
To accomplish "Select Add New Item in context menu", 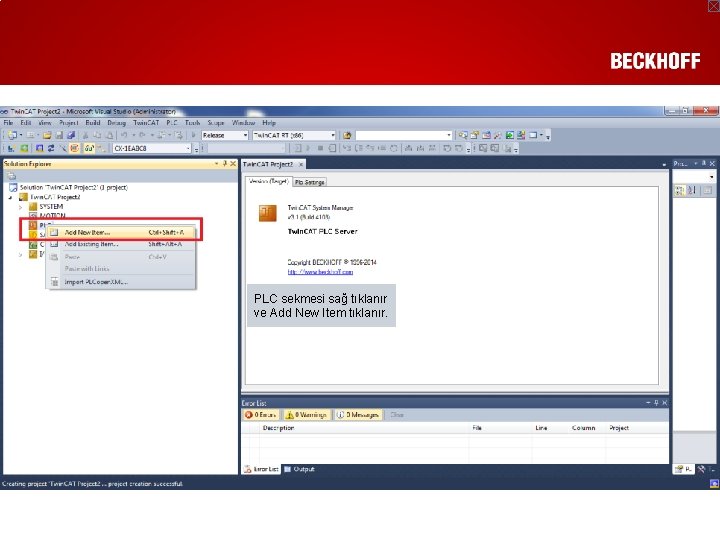I will (122, 232).
